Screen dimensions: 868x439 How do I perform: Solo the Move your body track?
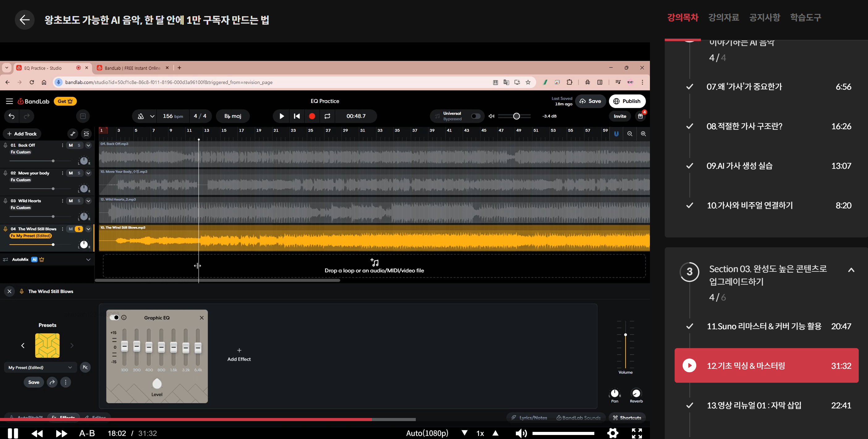[x=79, y=173]
